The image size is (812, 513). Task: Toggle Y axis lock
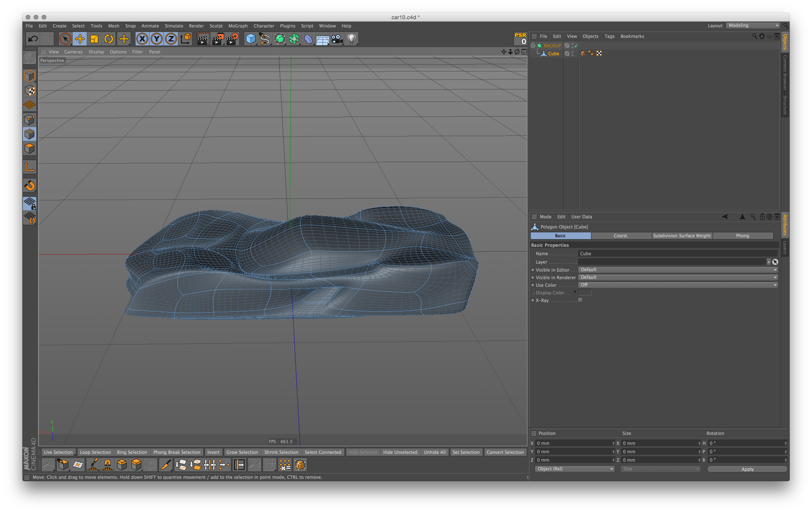click(x=156, y=39)
